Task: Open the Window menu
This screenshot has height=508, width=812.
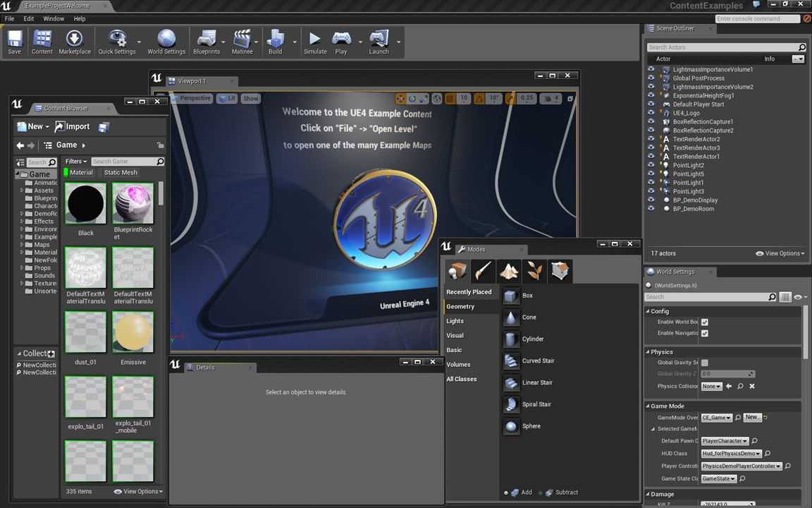Action: tap(54, 18)
